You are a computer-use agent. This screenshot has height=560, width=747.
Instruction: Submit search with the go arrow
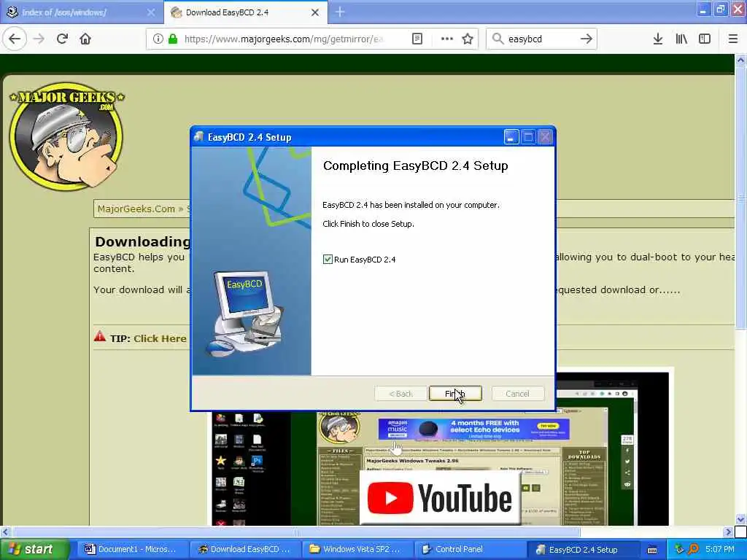tap(587, 39)
